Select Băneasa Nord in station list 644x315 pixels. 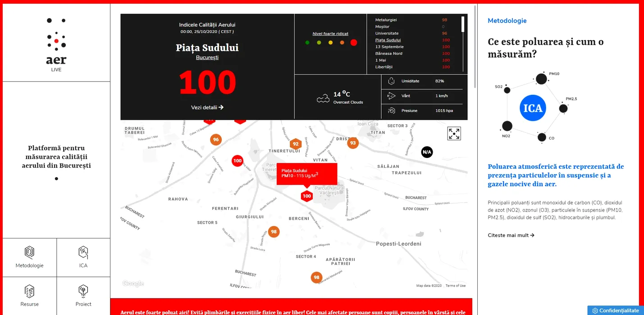coord(389,54)
